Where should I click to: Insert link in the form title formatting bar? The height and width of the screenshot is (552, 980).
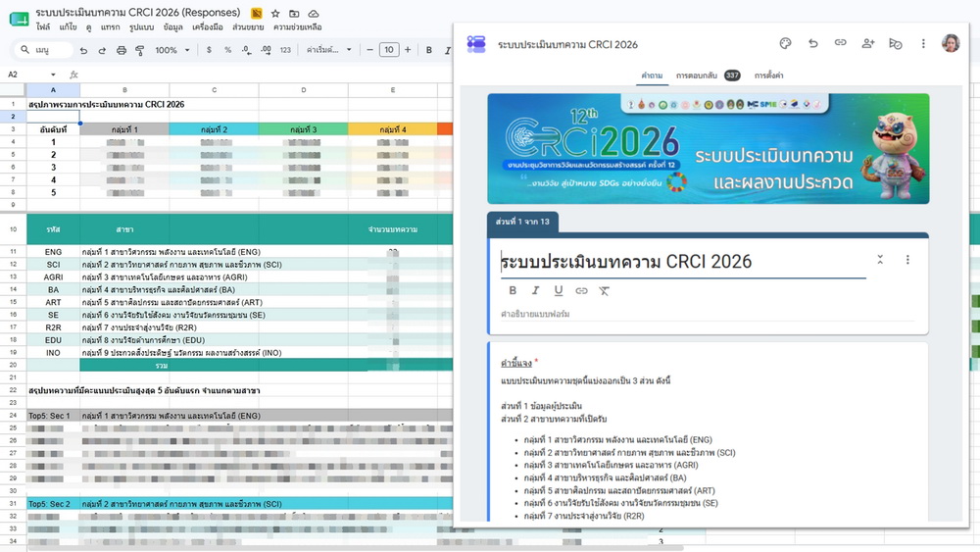pyautogui.click(x=581, y=290)
